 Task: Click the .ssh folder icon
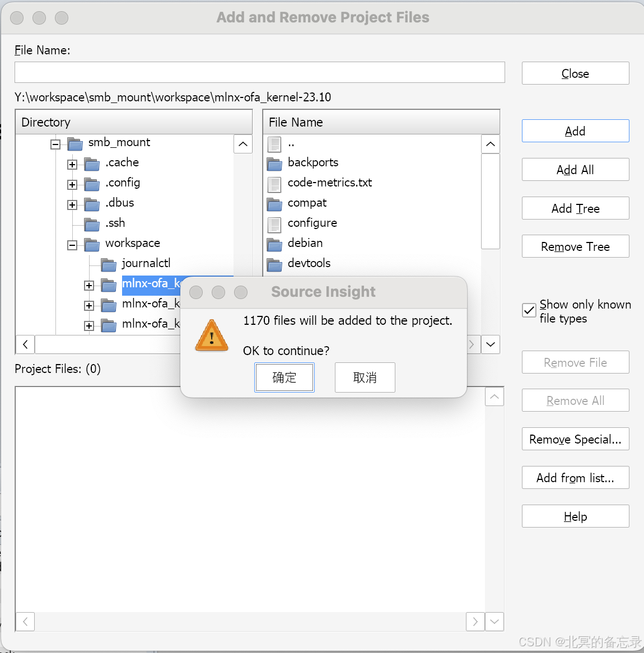[x=92, y=225]
